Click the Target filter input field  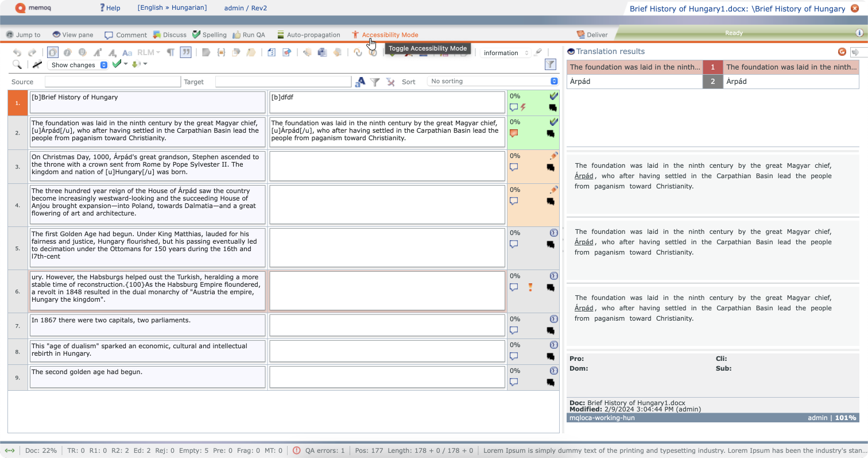(x=282, y=81)
